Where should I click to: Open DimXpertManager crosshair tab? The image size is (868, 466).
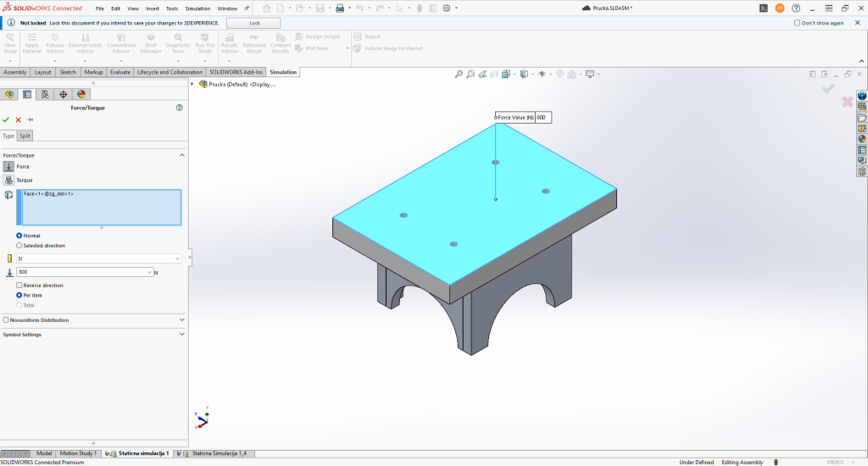[63, 95]
